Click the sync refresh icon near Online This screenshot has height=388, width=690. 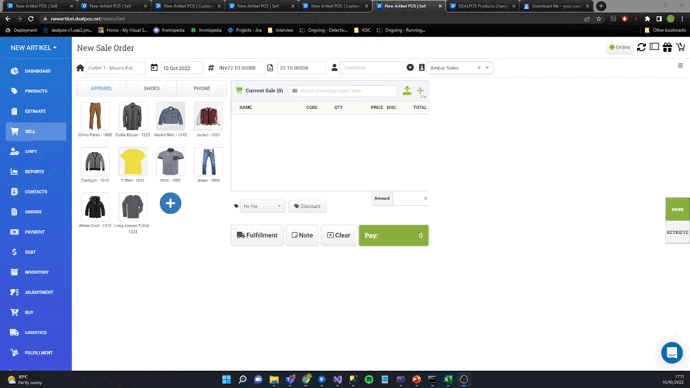641,47
